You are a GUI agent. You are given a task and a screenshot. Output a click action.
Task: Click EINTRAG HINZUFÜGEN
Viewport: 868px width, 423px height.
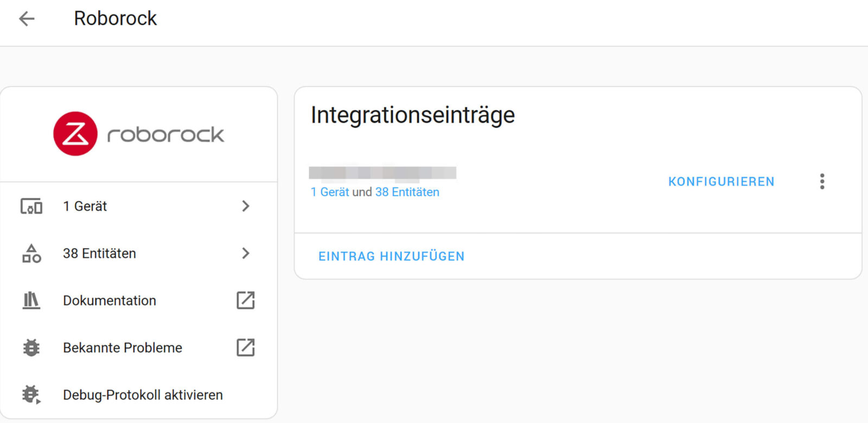click(391, 256)
